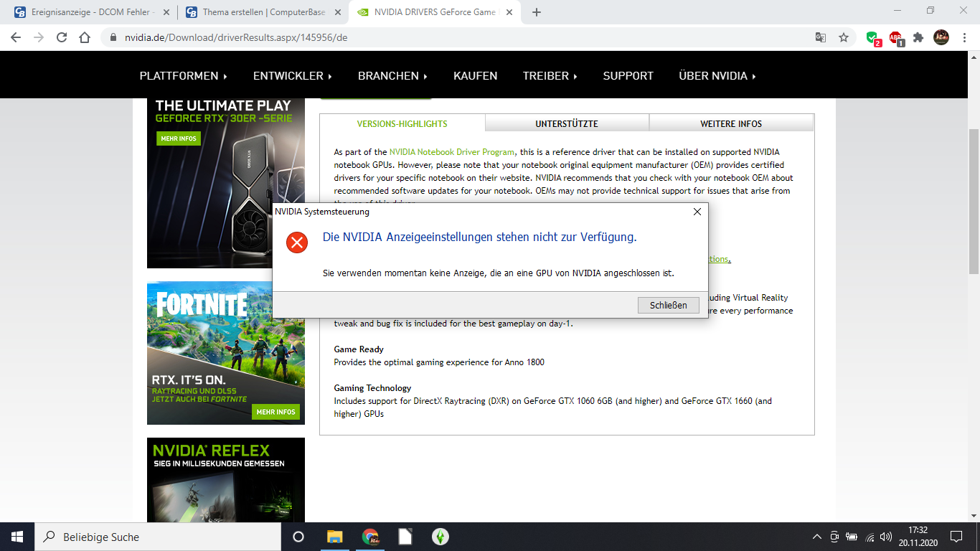Open the green shield extension icon
The height and width of the screenshot is (551, 980).
point(872,37)
